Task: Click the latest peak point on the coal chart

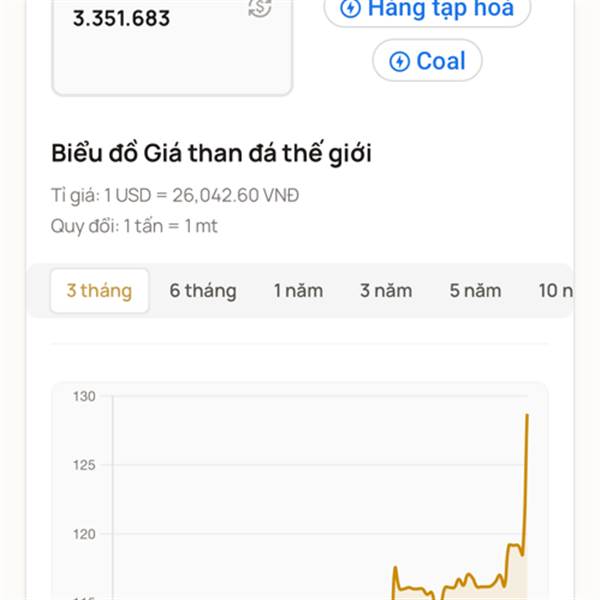Action: coord(528,414)
